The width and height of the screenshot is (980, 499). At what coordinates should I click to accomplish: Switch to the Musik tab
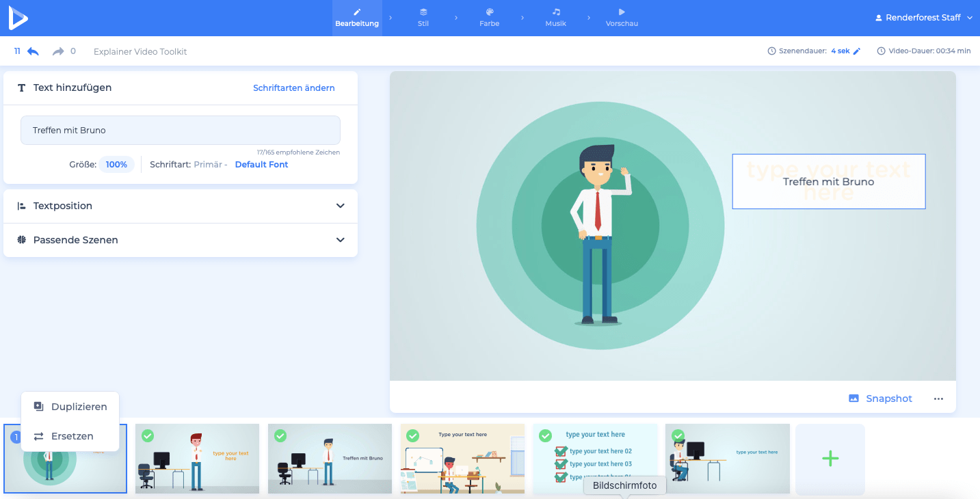click(x=555, y=18)
